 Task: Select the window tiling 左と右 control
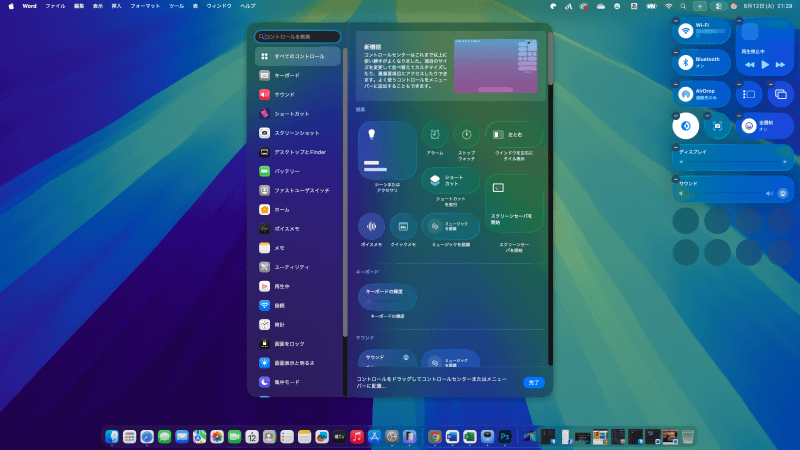coord(514,135)
